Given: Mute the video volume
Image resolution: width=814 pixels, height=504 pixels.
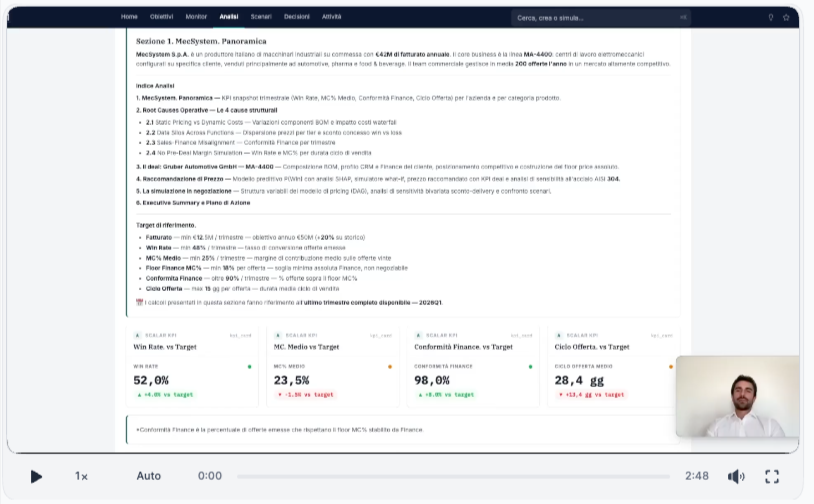Looking at the screenshot, I should coord(736,476).
